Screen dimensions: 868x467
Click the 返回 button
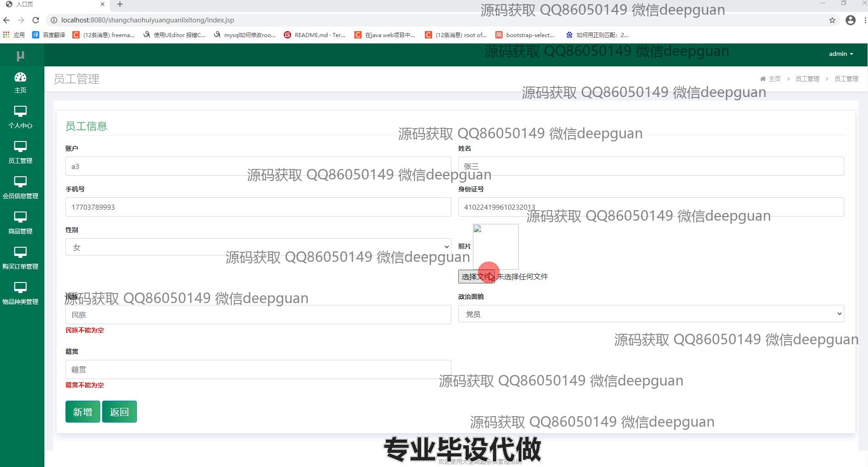pyautogui.click(x=119, y=412)
